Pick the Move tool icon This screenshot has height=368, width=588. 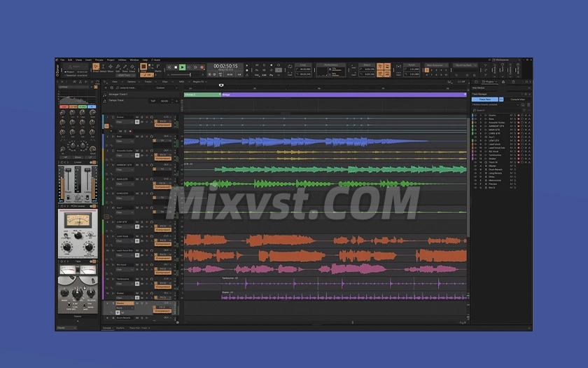click(111, 67)
